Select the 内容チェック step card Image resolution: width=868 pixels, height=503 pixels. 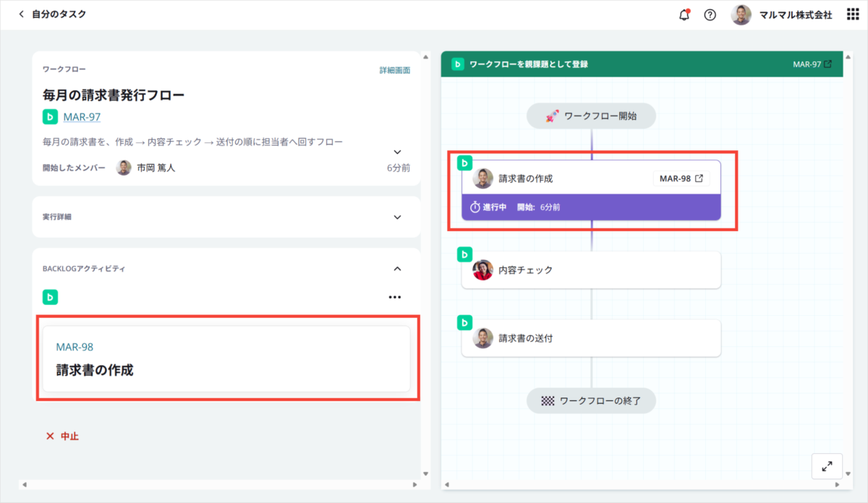592,270
